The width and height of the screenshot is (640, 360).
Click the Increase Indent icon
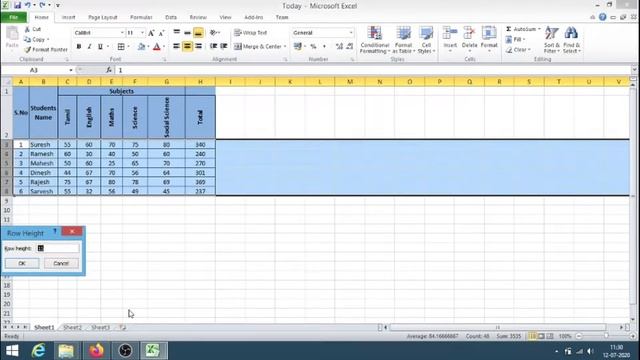pyautogui.click(x=224, y=47)
